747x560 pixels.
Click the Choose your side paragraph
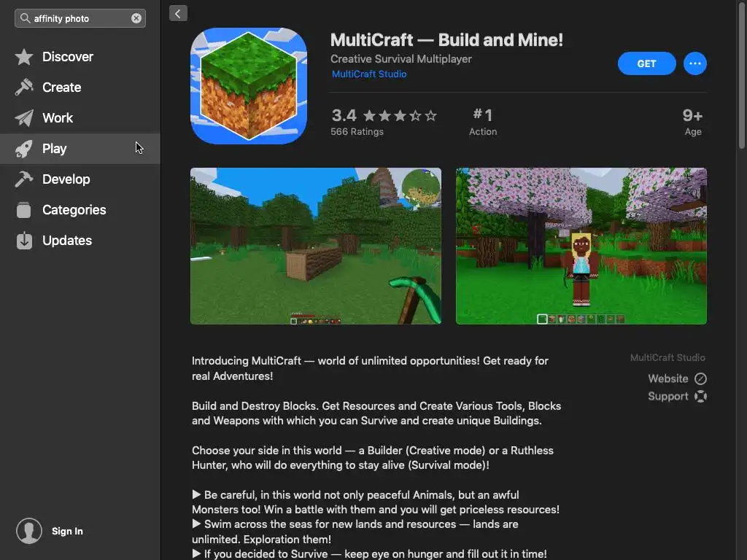pyautogui.click(x=373, y=458)
